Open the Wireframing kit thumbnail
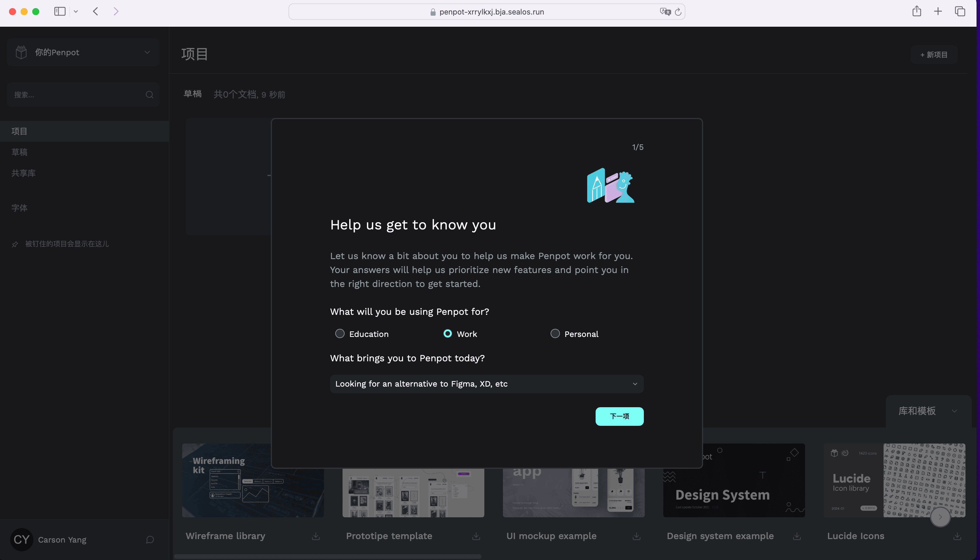The height and width of the screenshot is (560, 980). [253, 480]
